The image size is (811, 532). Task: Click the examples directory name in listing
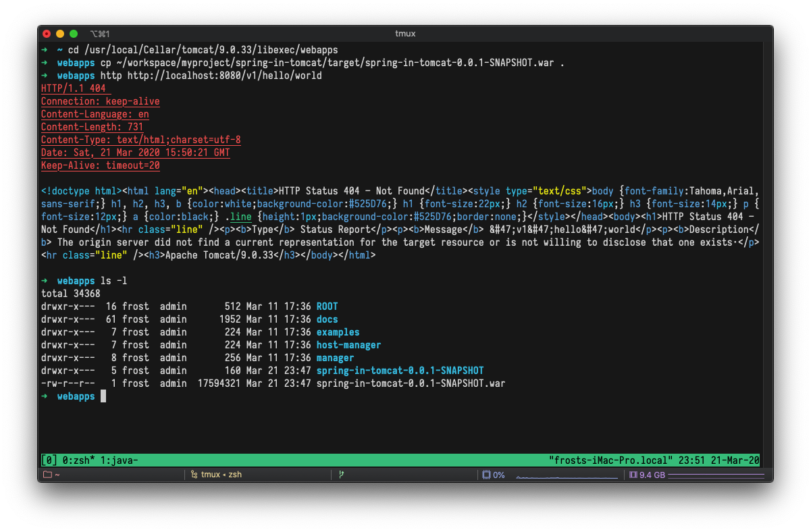coord(338,332)
